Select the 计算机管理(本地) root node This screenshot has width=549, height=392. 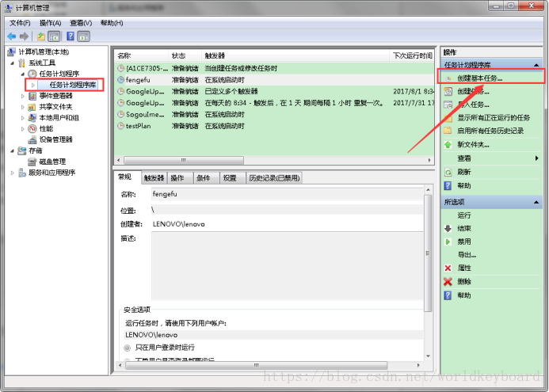coord(44,51)
